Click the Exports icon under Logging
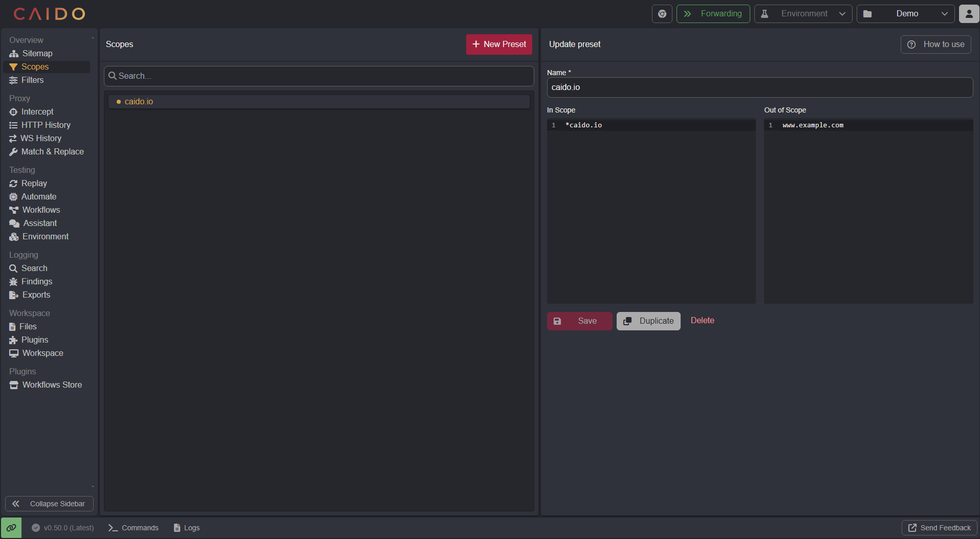The height and width of the screenshot is (539, 980). pyautogui.click(x=13, y=295)
